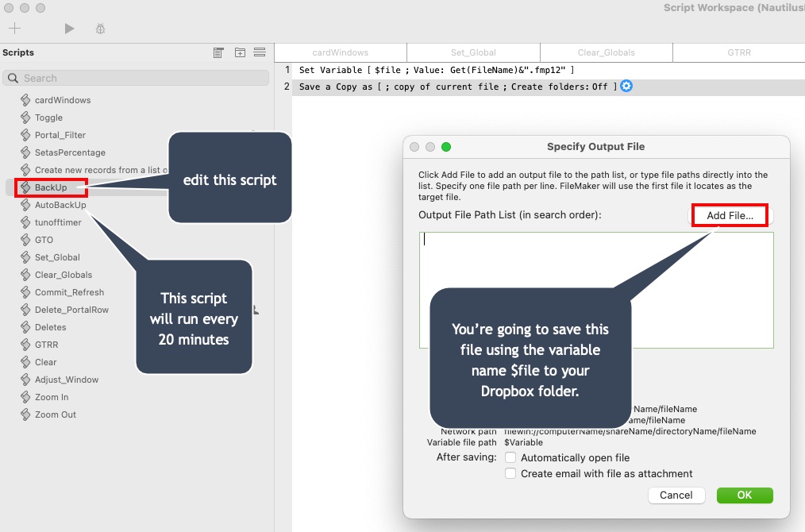Click the cardWindows script icon

pyautogui.click(x=25, y=100)
